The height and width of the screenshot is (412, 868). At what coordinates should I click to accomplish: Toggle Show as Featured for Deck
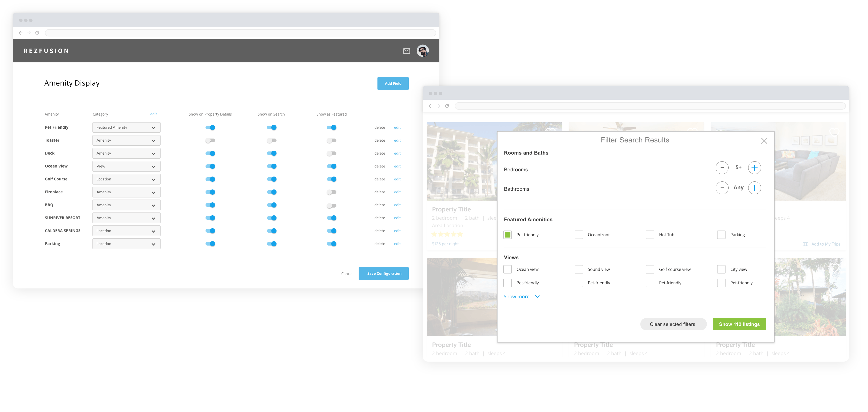coord(332,154)
